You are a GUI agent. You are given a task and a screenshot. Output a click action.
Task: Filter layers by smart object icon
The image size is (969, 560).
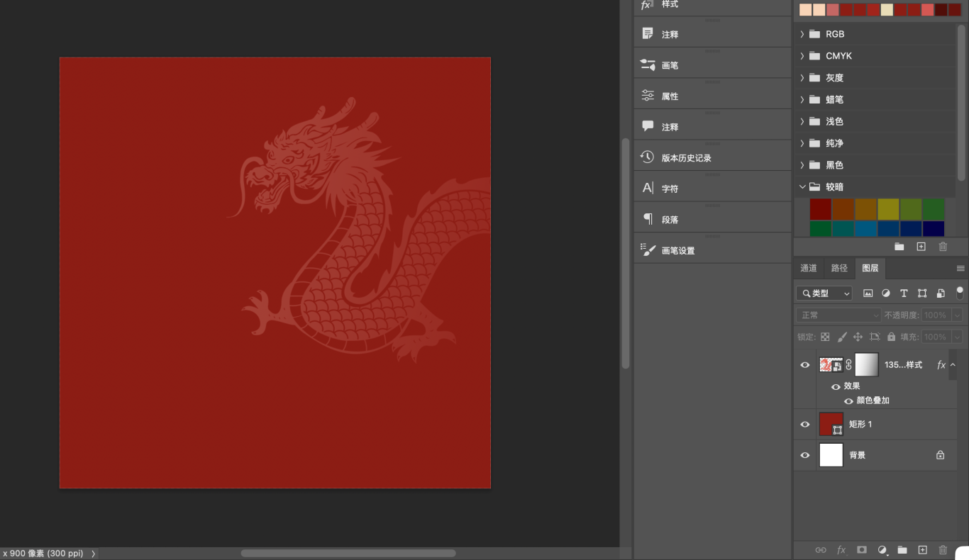[x=941, y=293]
